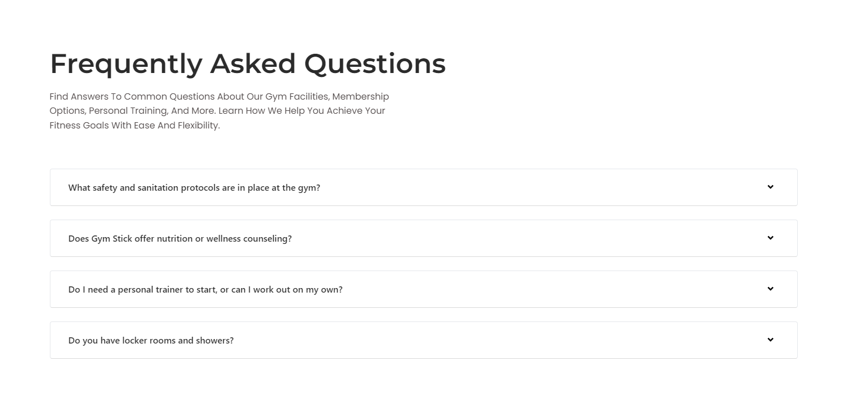Click the chevron beside the nutrition counseling question
The width and height of the screenshot is (868, 412).
(x=770, y=238)
